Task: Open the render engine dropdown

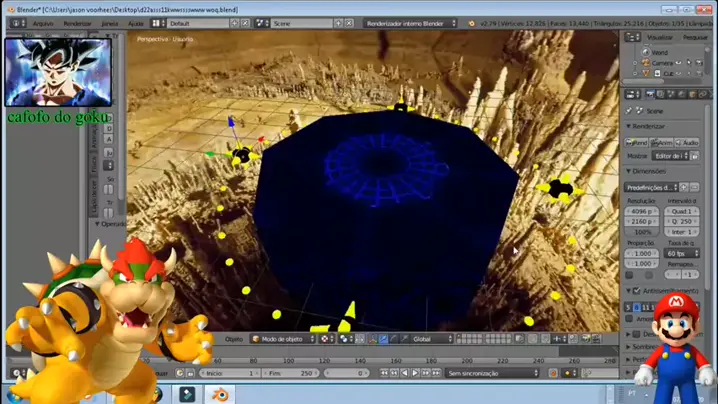Action: pos(411,23)
